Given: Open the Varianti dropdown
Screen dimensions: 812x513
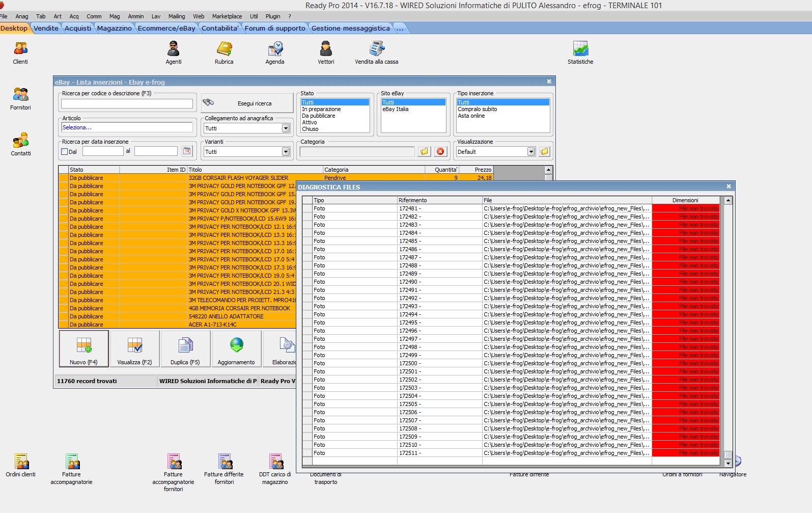Looking at the screenshot, I should pyautogui.click(x=286, y=152).
